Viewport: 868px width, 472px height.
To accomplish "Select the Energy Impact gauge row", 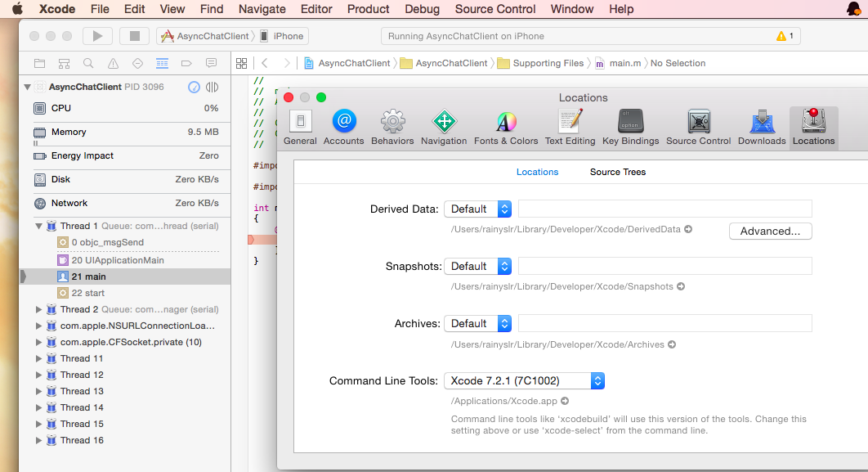I will click(126, 155).
